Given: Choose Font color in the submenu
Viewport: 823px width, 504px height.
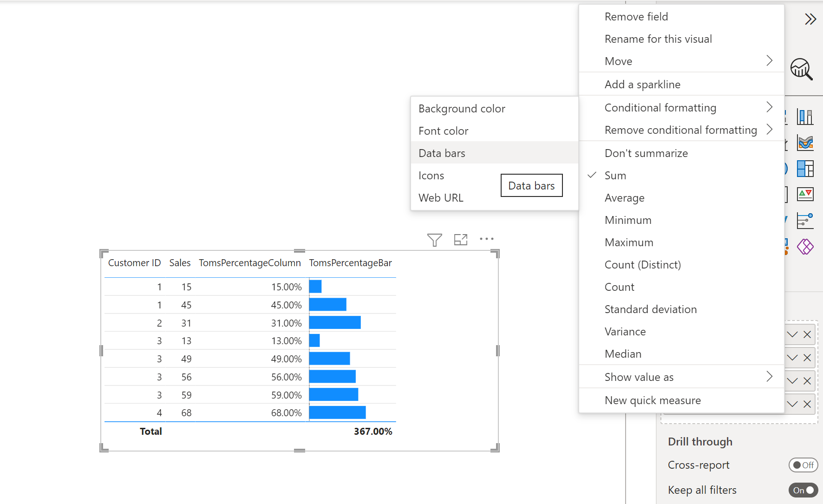Looking at the screenshot, I should (495, 131).
